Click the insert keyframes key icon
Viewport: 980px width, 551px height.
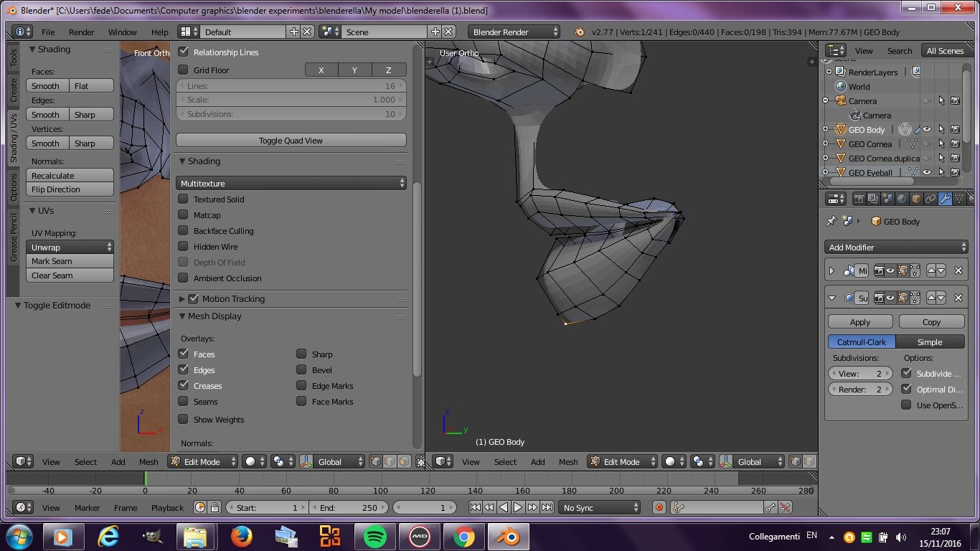[x=771, y=507]
